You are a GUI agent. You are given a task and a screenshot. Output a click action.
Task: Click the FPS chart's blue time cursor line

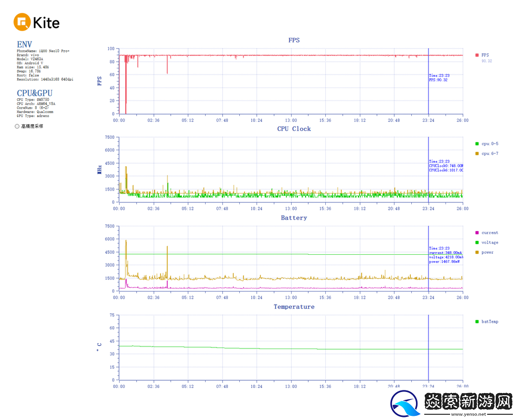(x=428, y=93)
